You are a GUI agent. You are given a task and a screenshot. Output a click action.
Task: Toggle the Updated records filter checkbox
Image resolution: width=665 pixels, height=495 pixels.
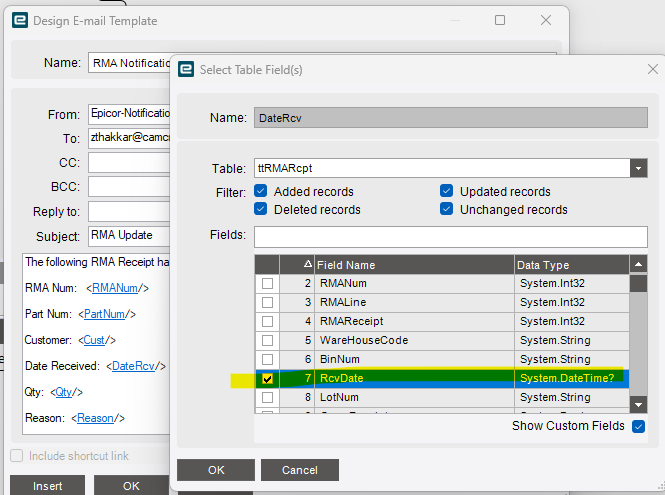point(446,191)
